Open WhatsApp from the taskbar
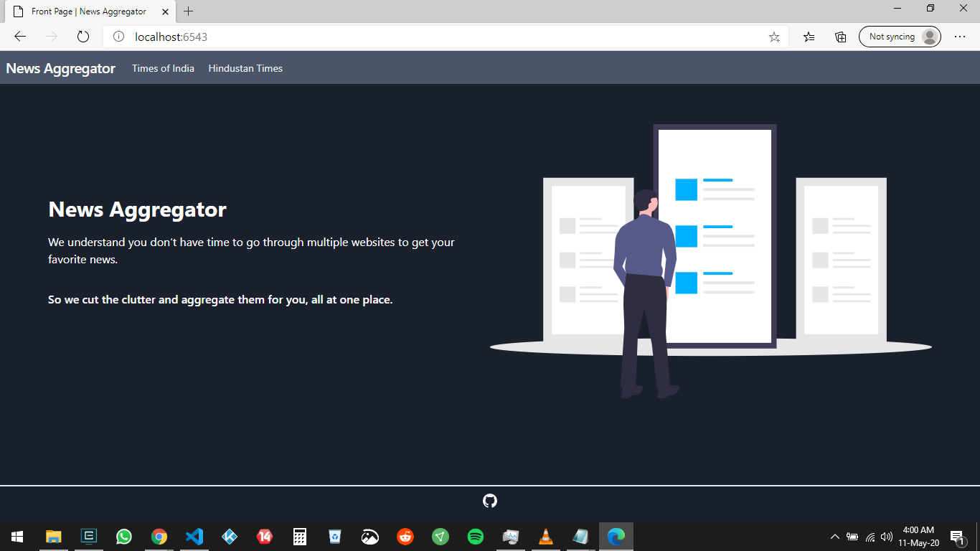Viewport: 980px width, 551px height. pyautogui.click(x=124, y=537)
